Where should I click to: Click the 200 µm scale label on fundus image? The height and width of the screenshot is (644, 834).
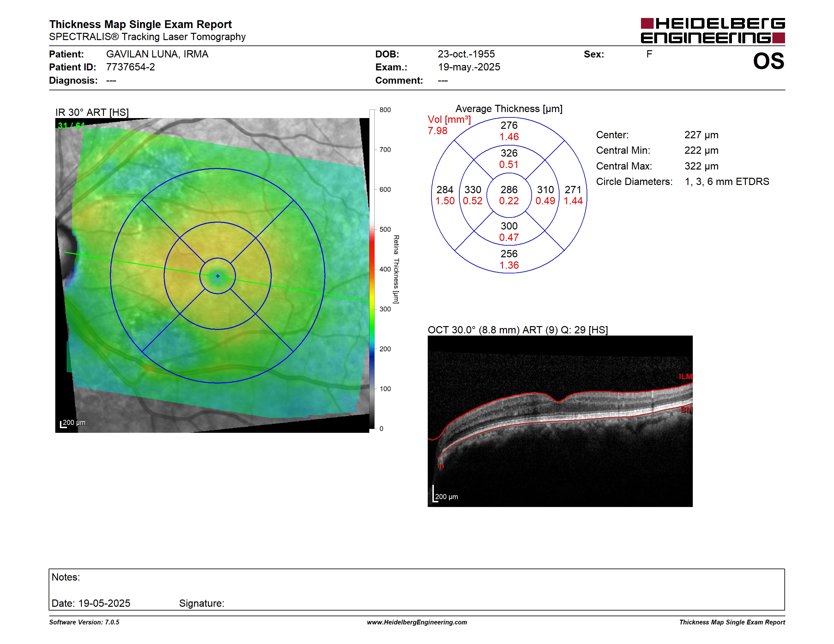click(74, 423)
